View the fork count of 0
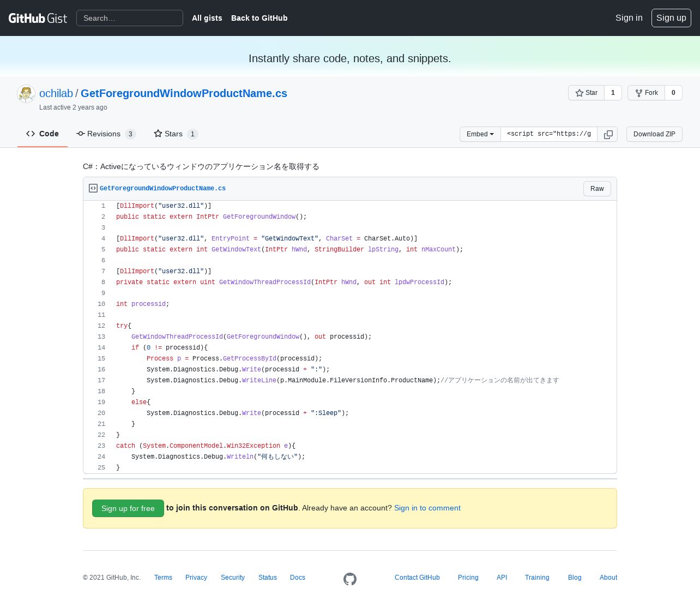 point(673,93)
